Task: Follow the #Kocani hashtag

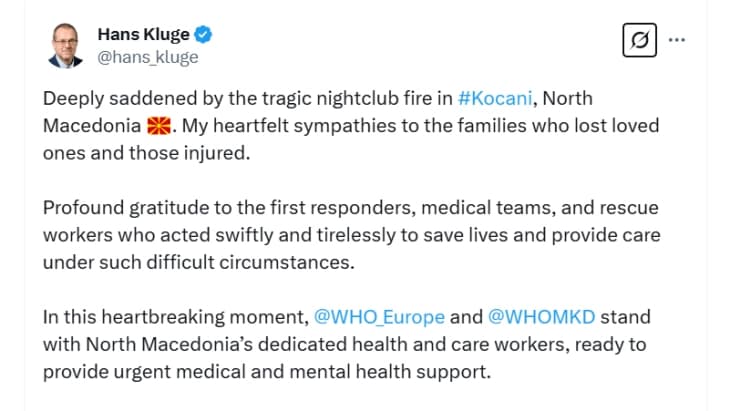Action: click(495, 98)
